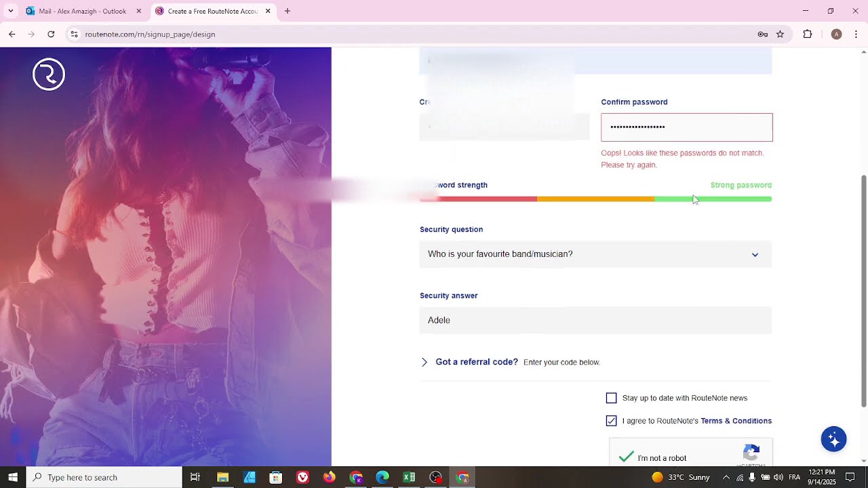Image resolution: width=868 pixels, height=488 pixels.
Task: Open the Windows notification center
Action: [850, 477]
